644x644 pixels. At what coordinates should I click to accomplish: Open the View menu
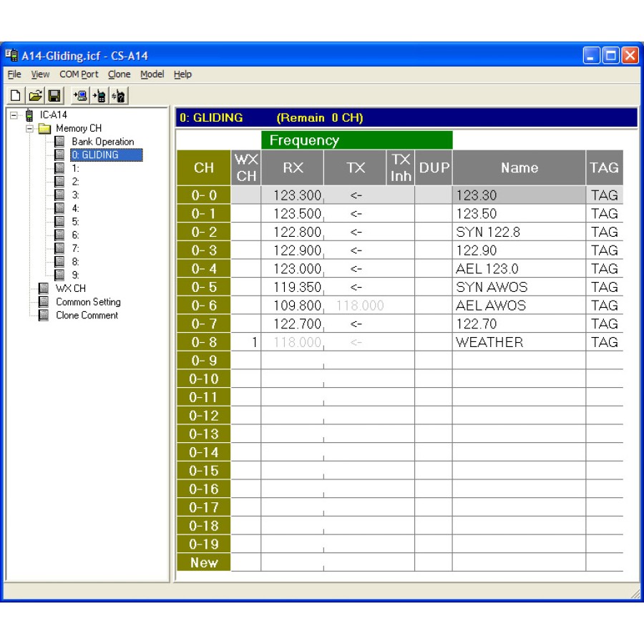click(40, 74)
